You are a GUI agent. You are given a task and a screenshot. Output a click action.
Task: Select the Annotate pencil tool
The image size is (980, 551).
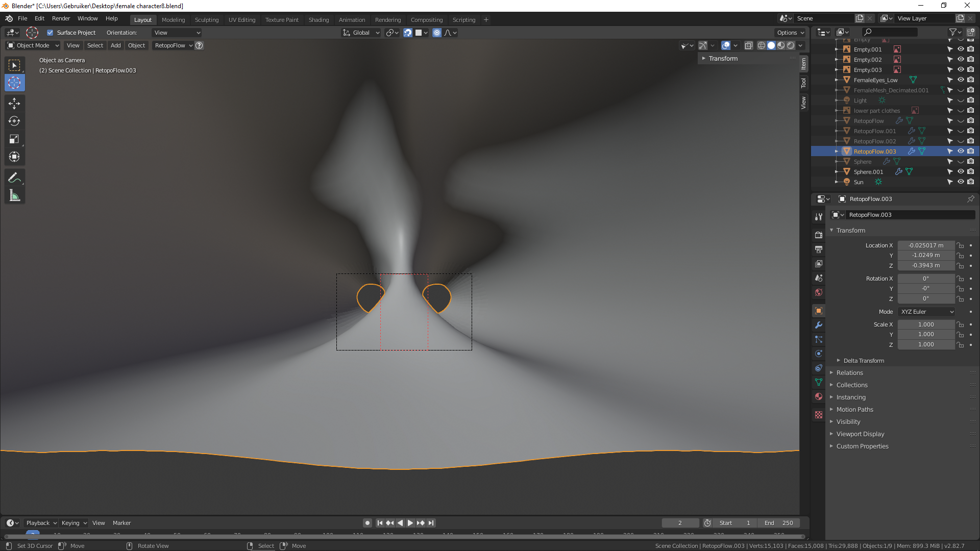tap(14, 178)
